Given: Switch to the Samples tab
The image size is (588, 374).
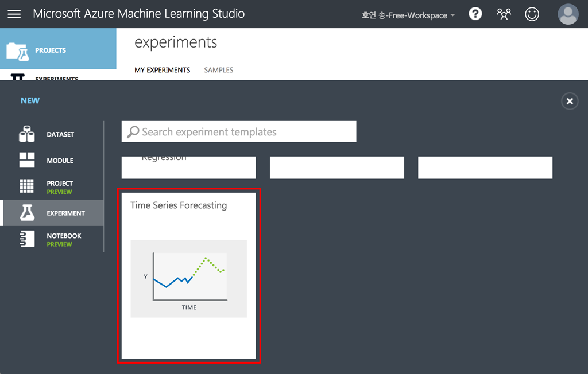Looking at the screenshot, I should pyautogui.click(x=218, y=70).
